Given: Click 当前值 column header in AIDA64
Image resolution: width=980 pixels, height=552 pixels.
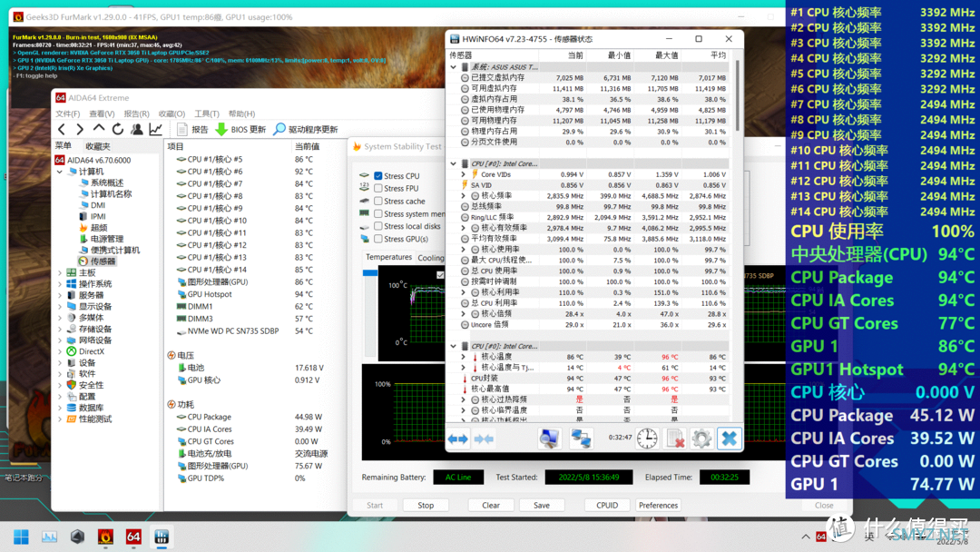Looking at the screenshot, I should click(x=307, y=146).
